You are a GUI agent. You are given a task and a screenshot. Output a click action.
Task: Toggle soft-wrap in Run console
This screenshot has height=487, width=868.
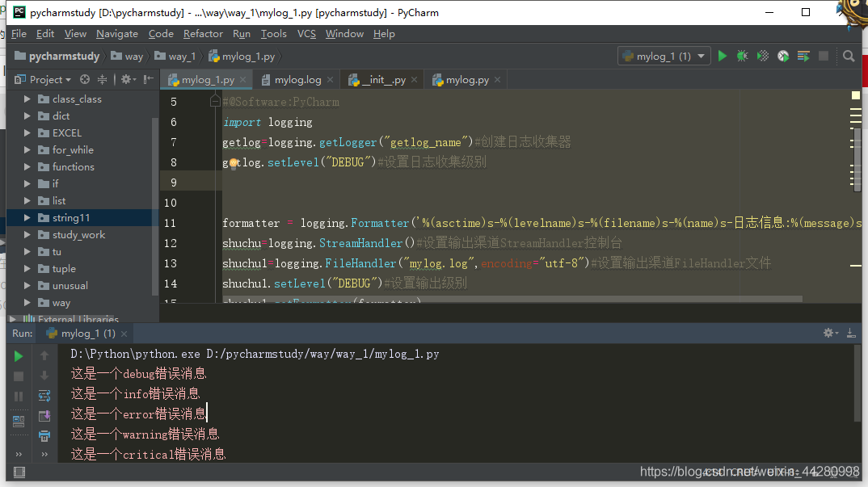pyautogui.click(x=44, y=396)
